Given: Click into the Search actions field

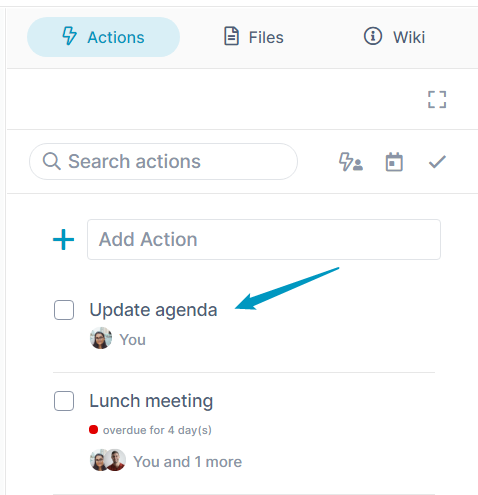Looking at the screenshot, I should pyautogui.click(x=163, y=161).
